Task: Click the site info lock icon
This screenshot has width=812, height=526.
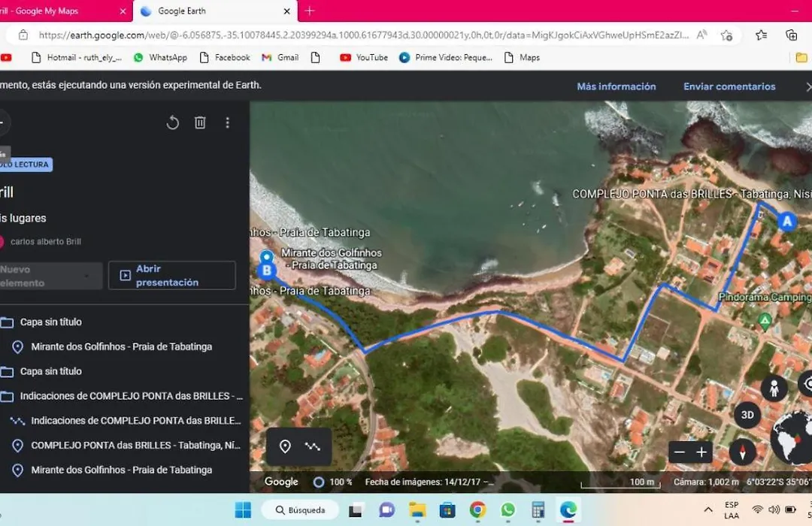Action: pos(23,35)
